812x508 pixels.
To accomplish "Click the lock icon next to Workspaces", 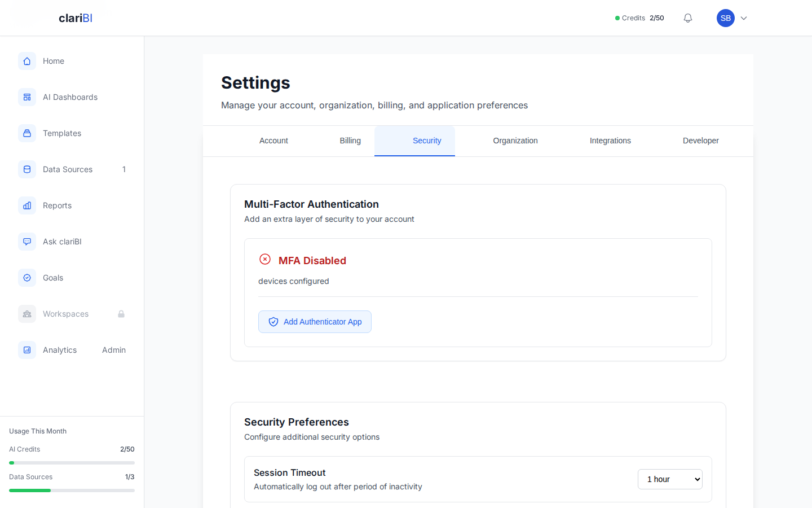I will [121, 314].
